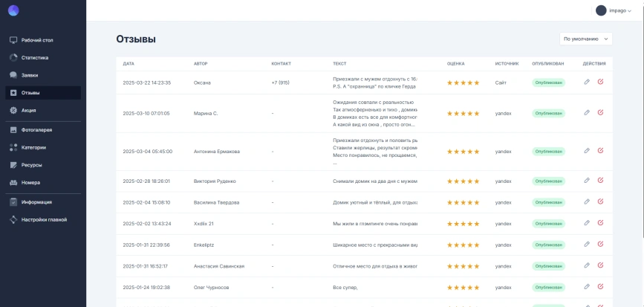Edit Оксана's review with pencil icon

587,82
